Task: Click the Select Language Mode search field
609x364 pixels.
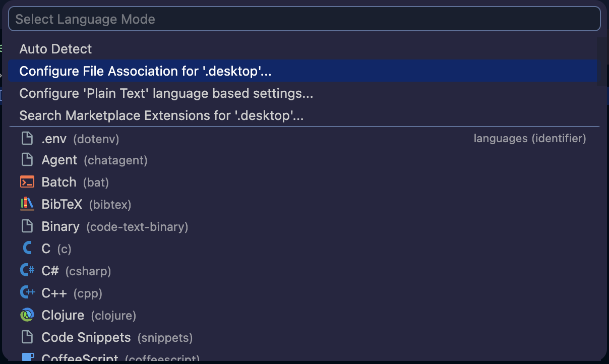Action: point(304,19)
